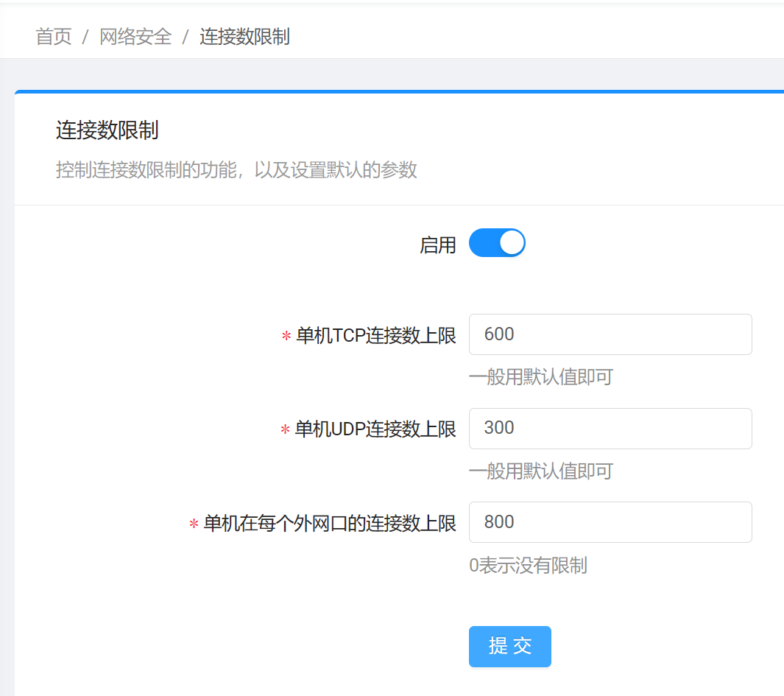Click the 首页 breadcrumb link
This screenshot has height=696, width=784.
54,37
